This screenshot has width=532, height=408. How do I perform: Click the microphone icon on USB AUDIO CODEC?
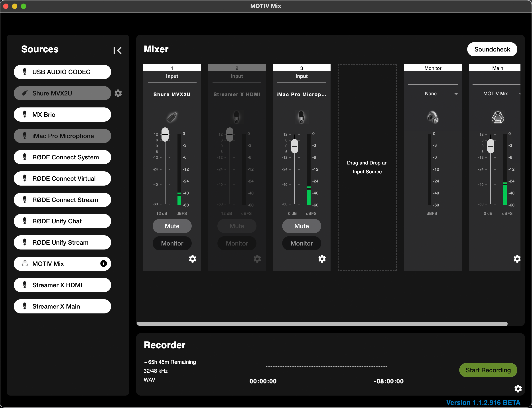coord(24,72)
